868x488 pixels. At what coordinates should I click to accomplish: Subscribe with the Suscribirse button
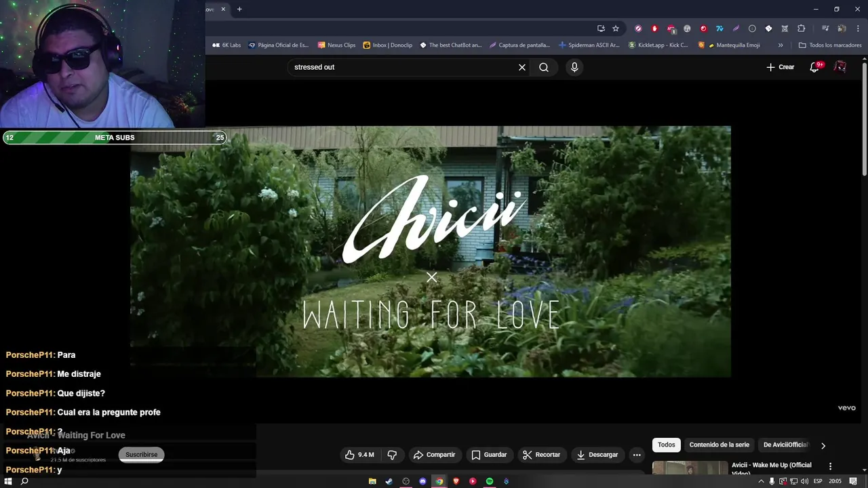(x=141, y=455)
